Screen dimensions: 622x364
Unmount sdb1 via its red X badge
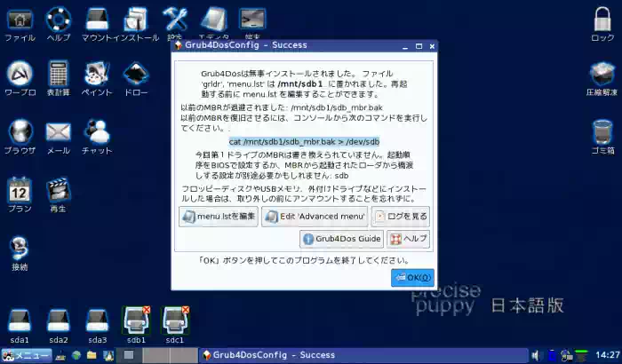[x=147, y=310]
